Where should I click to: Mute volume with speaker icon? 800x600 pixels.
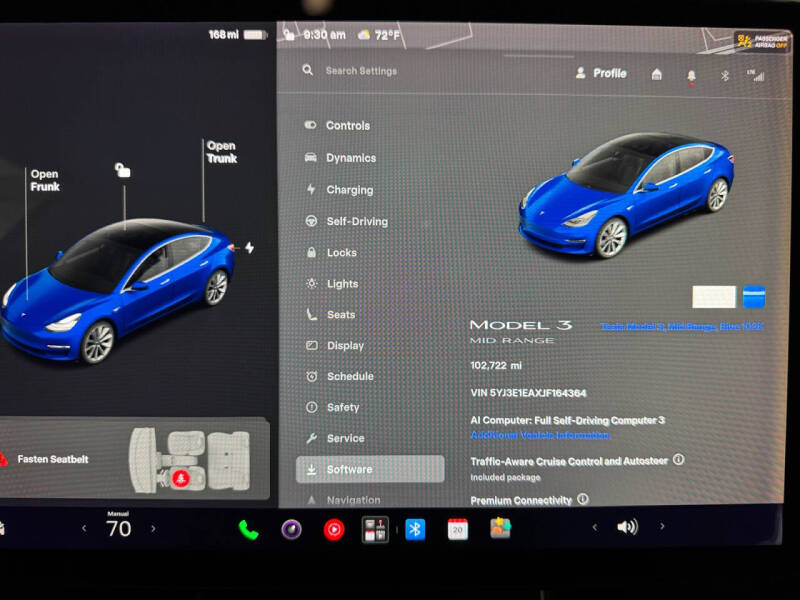[627, 527]
